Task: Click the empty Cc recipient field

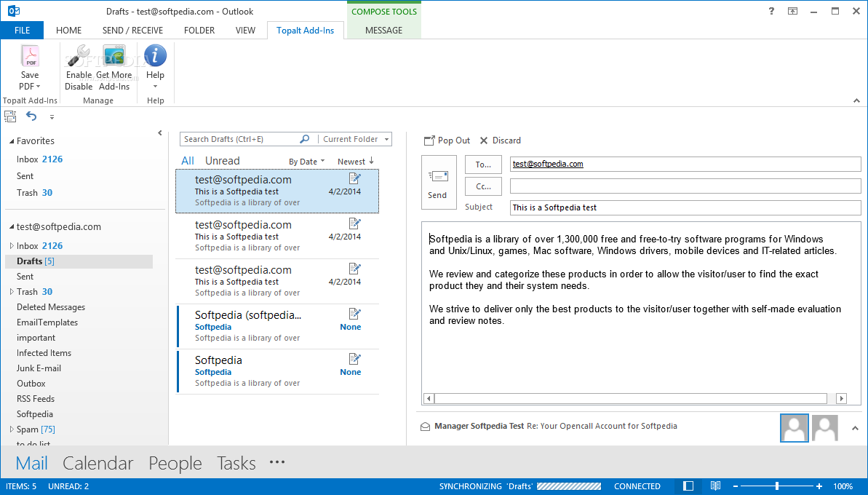Action: [685, 186]
